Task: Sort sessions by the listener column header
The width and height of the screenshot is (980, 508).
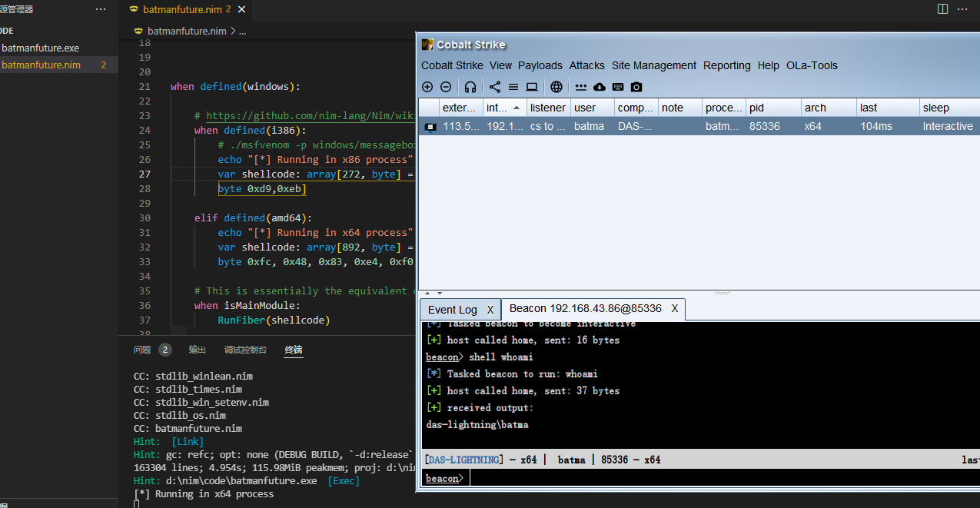Action: [548, 108]
